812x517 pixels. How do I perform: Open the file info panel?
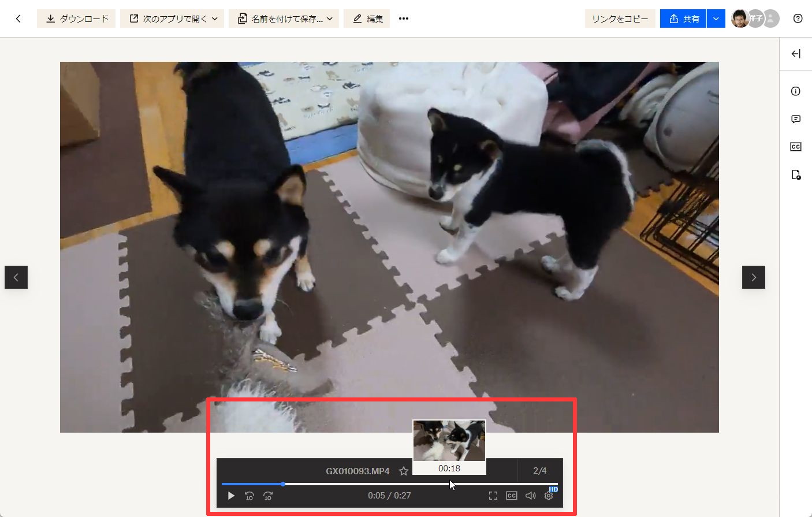(796, 91)
